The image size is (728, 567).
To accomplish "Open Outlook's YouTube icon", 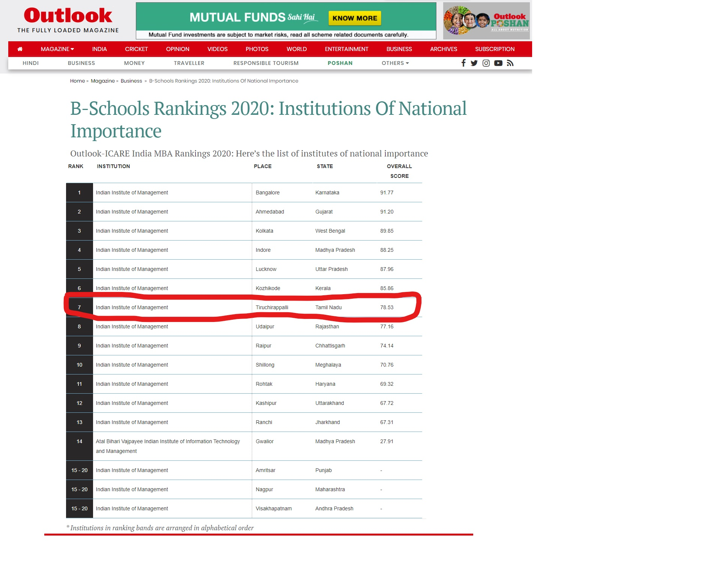I will point(498,63).
